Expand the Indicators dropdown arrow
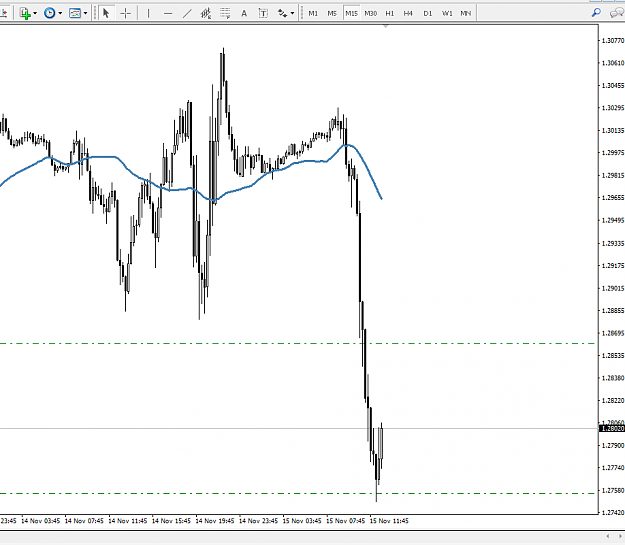The width and height of the screenshot is (625, 545). click(x=35, y=13)
